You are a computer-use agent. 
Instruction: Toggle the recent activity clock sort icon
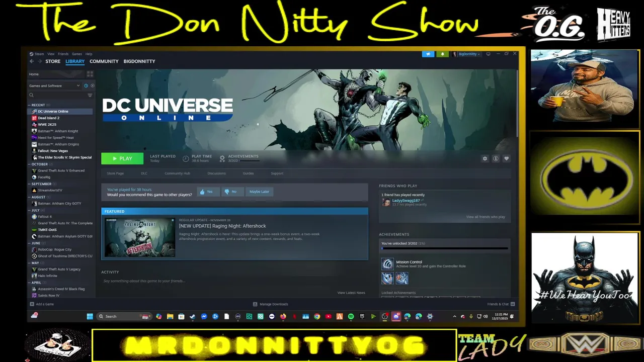pos(86,86)
